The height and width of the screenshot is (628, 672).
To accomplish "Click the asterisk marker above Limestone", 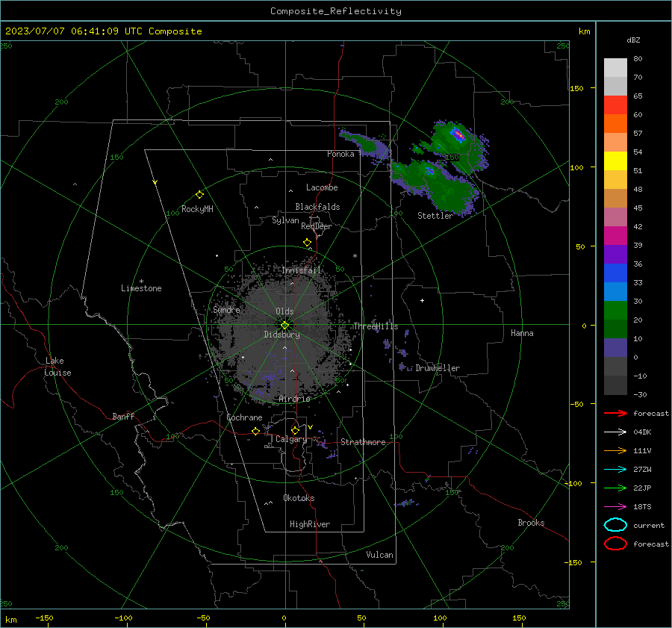I will (141, 282).
